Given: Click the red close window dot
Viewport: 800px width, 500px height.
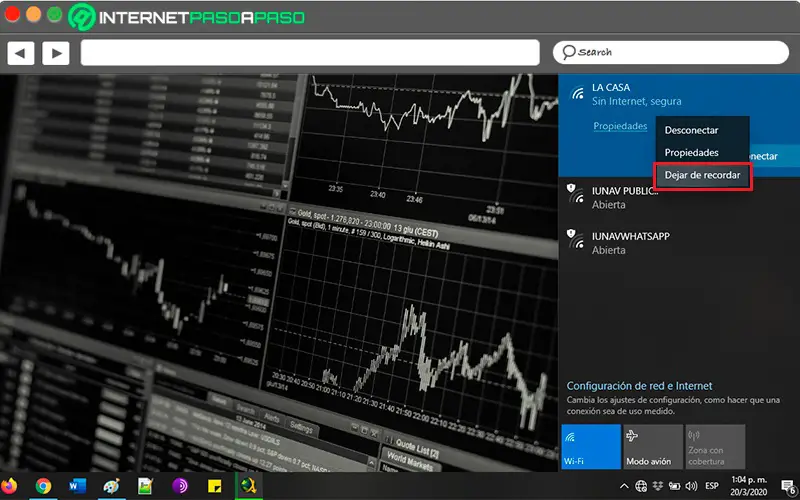Looking at the screenshot, I should (12, 14).
